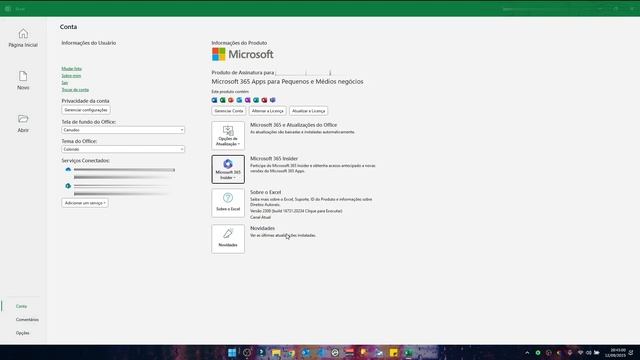Go to Página Inicial in sidebar
Viewport: 640px width, 360px height.
pyautogui.click(x=23, y=38)
